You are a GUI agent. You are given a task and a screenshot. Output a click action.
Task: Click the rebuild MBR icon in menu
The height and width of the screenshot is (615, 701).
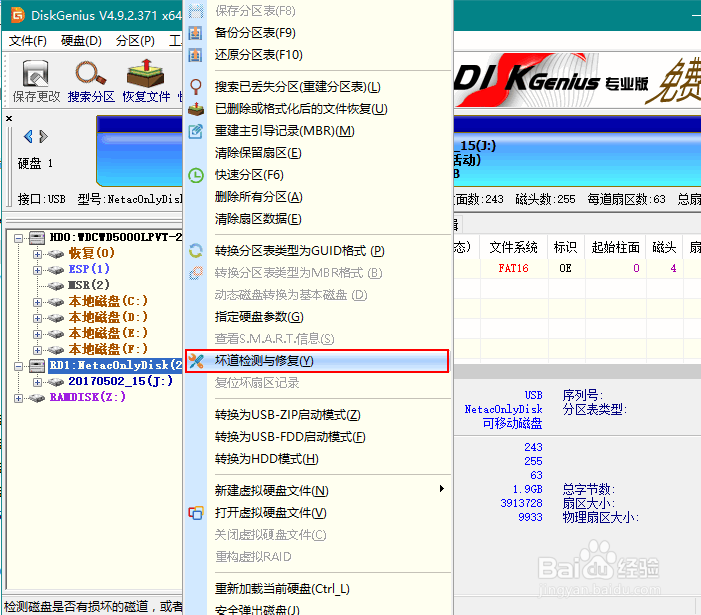click(x=195, y=131)
